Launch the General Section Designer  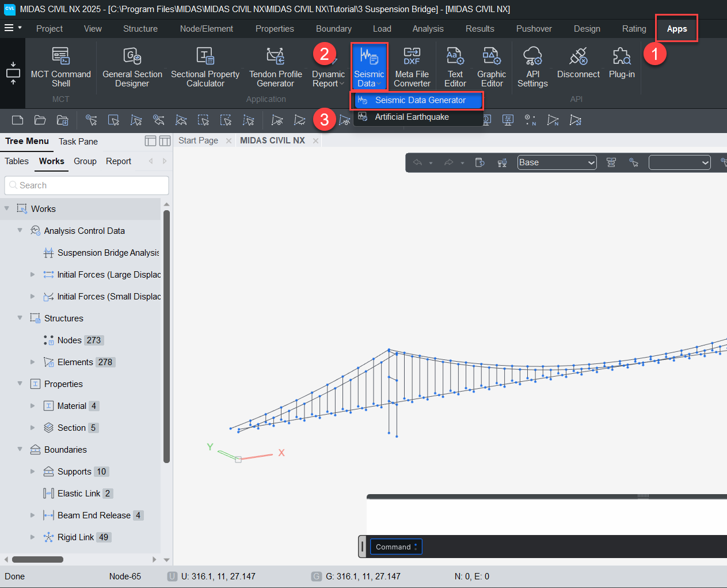coord(132,67)
